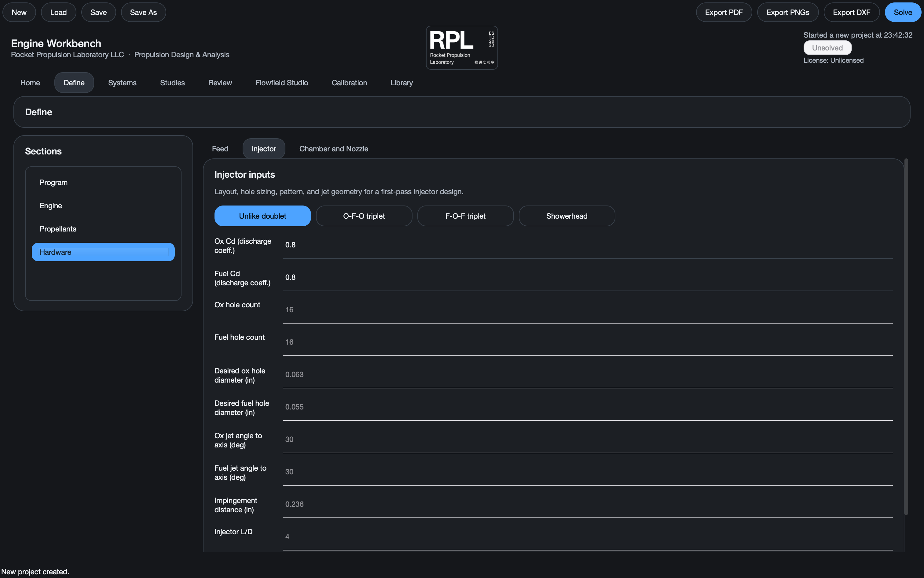Image resolution: width=924 pixels, height=578 pixels.
Task: Switch to the Feed sub-tab
Action: pyautogui.click(x=220, y=149)
